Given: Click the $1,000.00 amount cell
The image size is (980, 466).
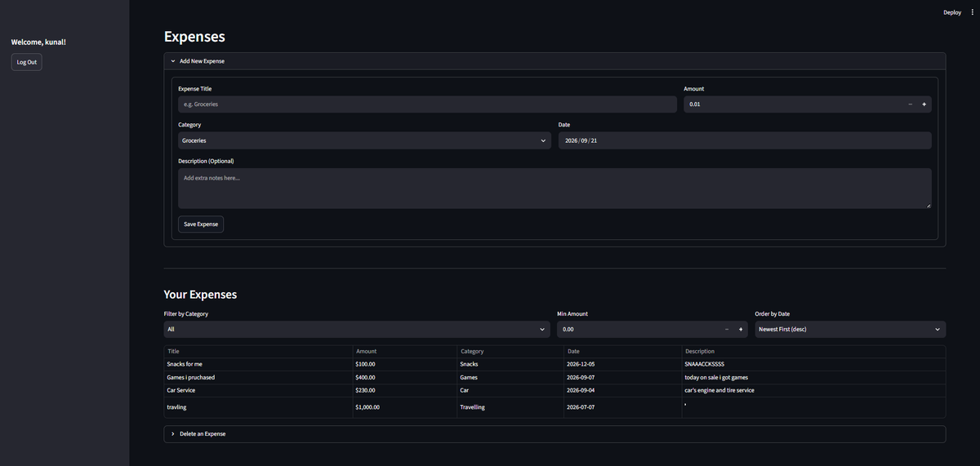Looking at the screenshot, I should coord(404,406).
